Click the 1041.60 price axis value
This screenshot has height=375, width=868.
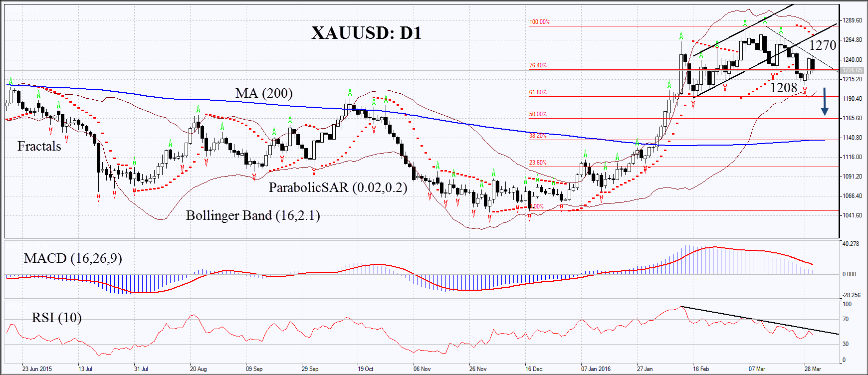point(853,215)
